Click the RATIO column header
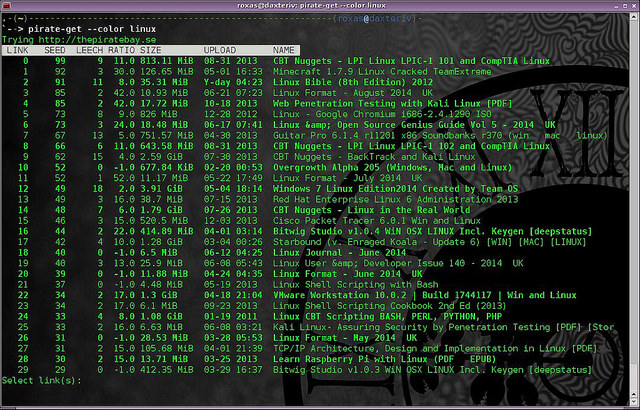This screenshot has height=410, width=640. 123,49
